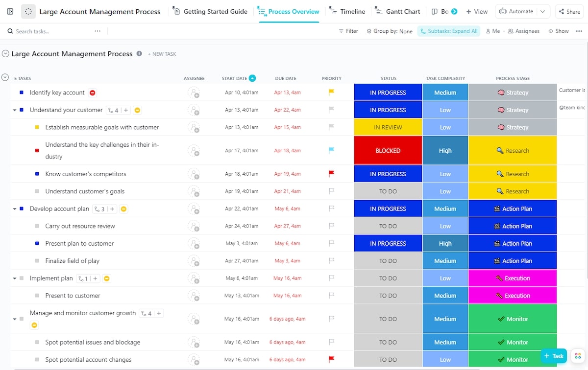Image resolution: width=588 pixels, height=370 pixels.
Task: Click the + NEW TASK link
Action: [162, 54]
